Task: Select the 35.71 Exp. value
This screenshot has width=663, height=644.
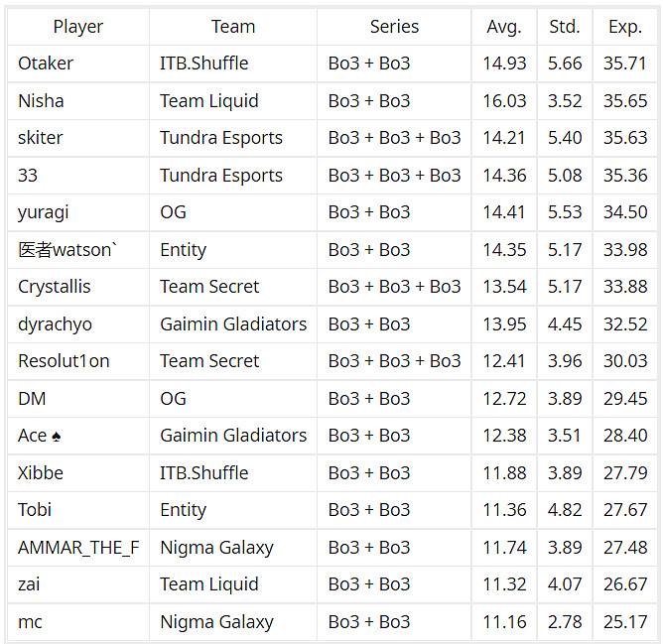Action: tap(625, 64)
